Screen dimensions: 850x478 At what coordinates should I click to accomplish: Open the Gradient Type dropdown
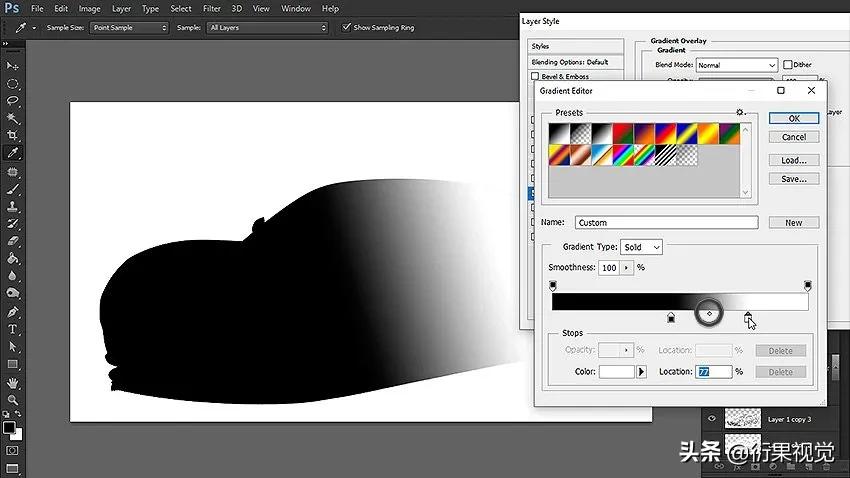tap(641, 247)
